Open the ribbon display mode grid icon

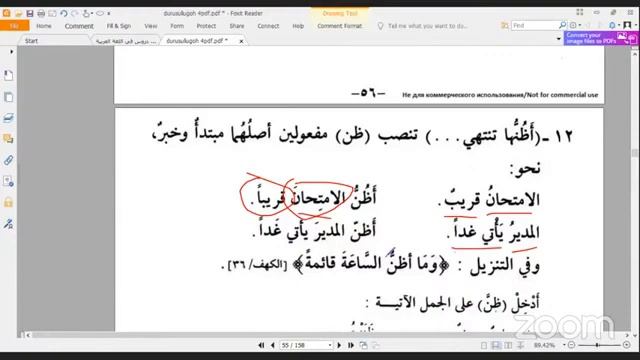tap(580, 13)
